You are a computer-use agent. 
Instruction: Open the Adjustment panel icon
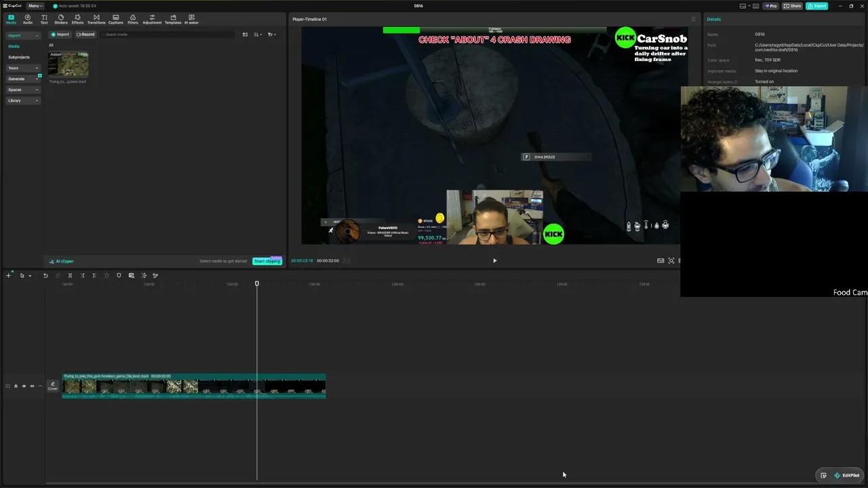[x=152, y=19]
